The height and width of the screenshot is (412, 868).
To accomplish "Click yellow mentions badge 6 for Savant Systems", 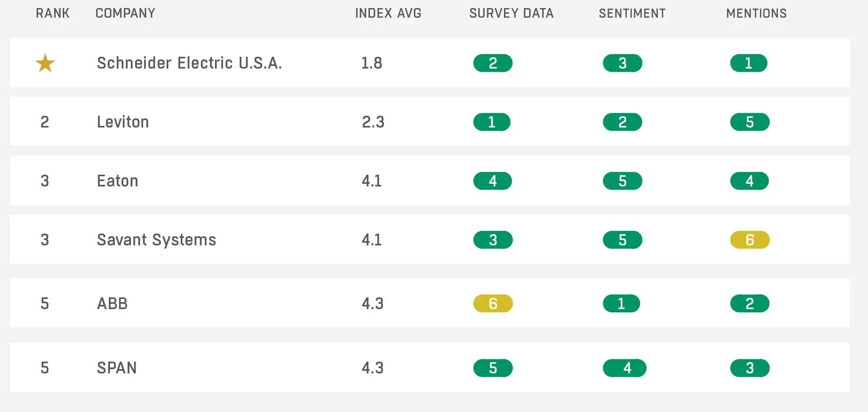I will coord(750,240).
